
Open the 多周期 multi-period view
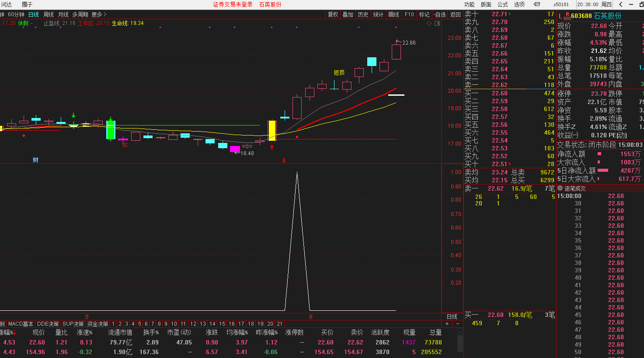(80, 14)
